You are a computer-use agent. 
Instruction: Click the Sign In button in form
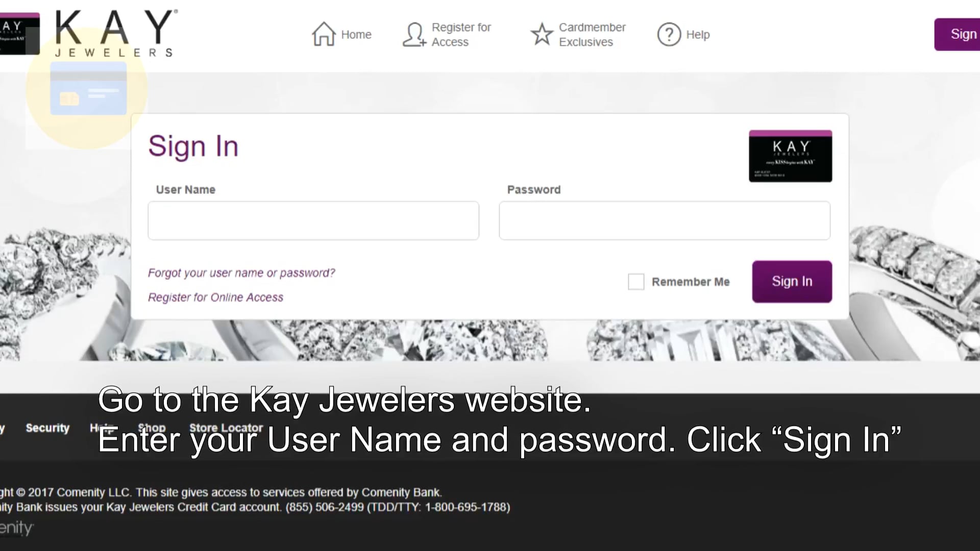792,282
